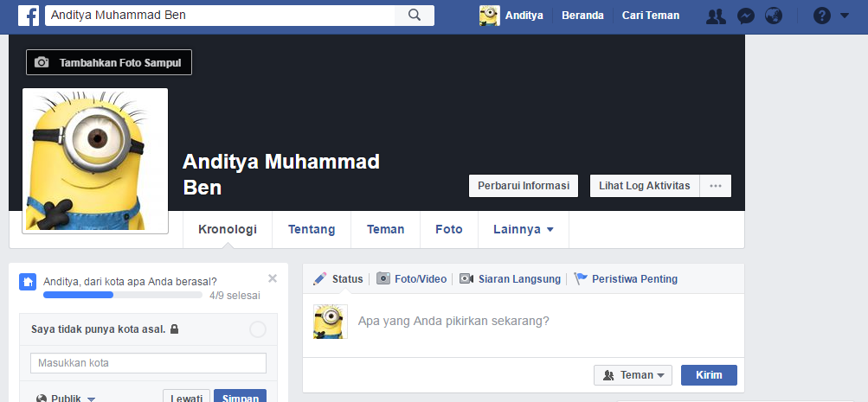Click the 4/9 selesai progress bar
Viewport: 868px width, 402px height.
point(122,296)
